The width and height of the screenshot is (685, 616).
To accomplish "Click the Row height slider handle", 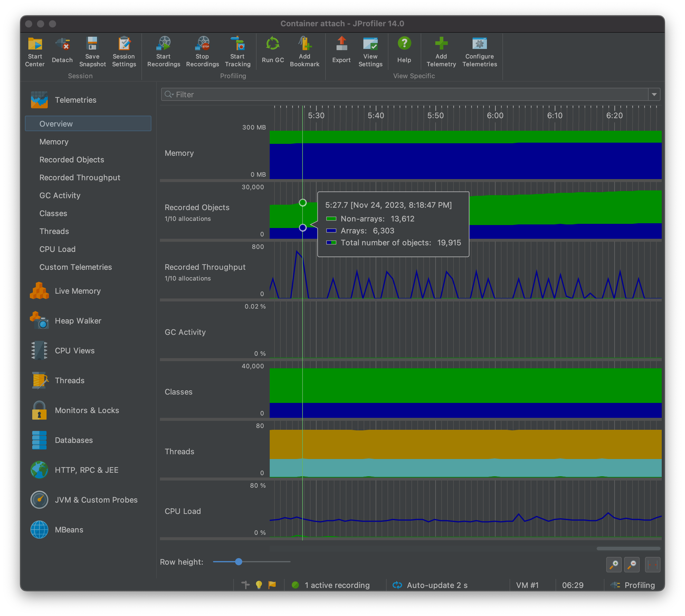I will [238, 562].
